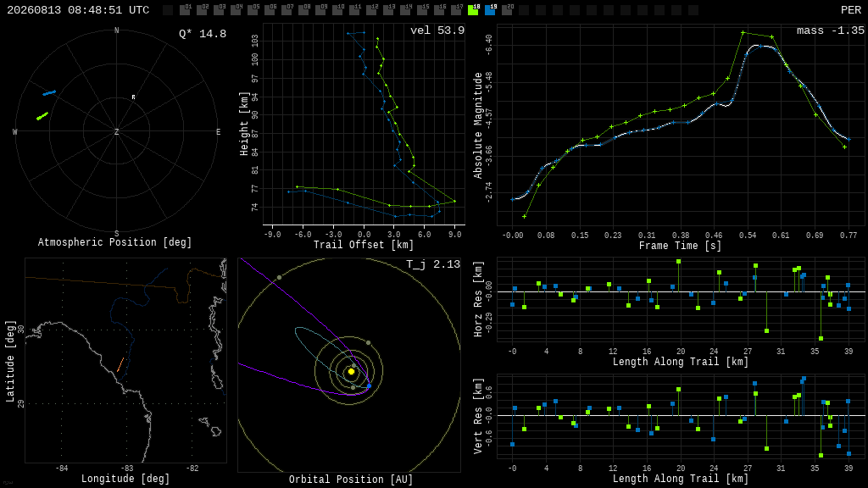Screen dimensions: 868x488
Task: Click the yellow Sun at orbit center
Action: tap(351, 372)
